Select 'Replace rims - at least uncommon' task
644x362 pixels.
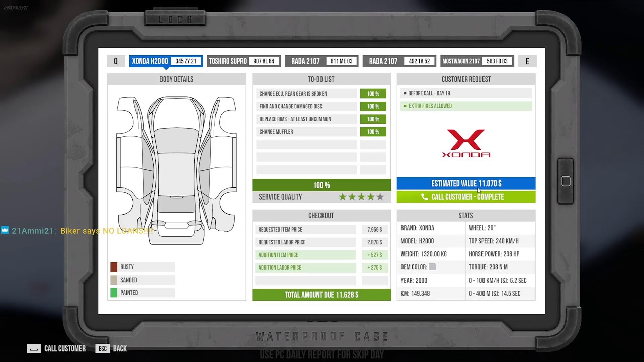tap(306, 119)
